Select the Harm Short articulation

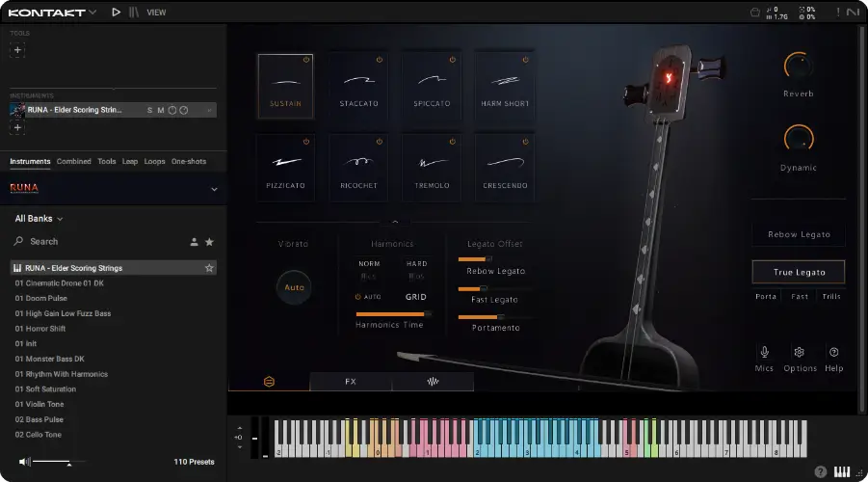[x=505, y=86]
